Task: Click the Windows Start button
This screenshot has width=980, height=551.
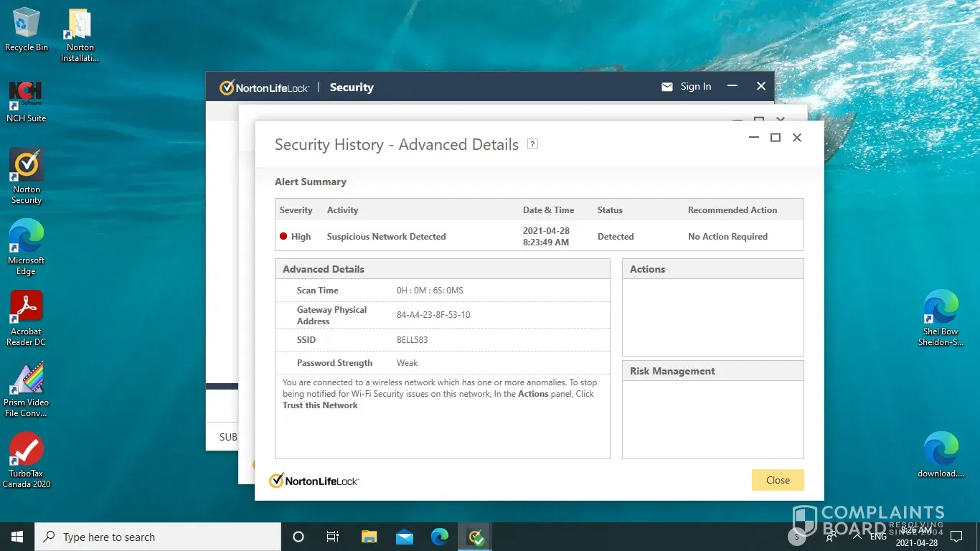Action: 17,537
